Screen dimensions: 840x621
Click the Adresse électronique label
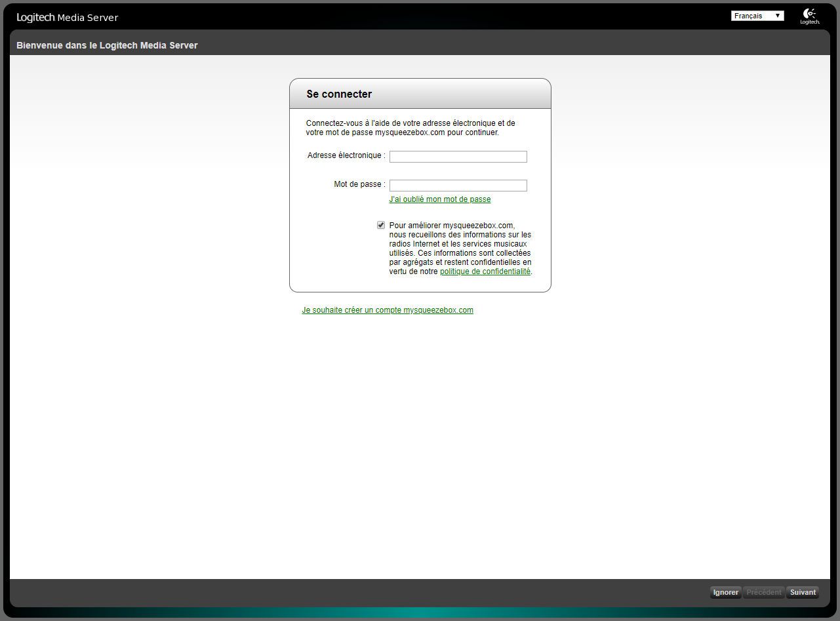click(x=346, y=155)
